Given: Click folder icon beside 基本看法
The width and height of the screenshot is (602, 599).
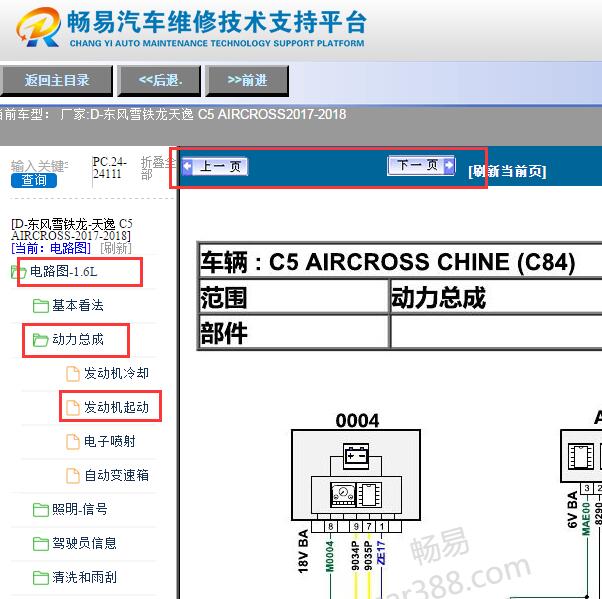Looking at the screenshot, I should [x=41, y=306].
